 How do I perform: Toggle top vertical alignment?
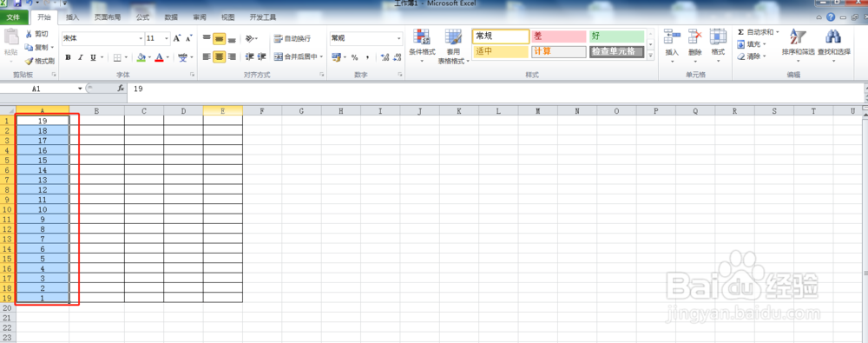click(x=207, y=39)
